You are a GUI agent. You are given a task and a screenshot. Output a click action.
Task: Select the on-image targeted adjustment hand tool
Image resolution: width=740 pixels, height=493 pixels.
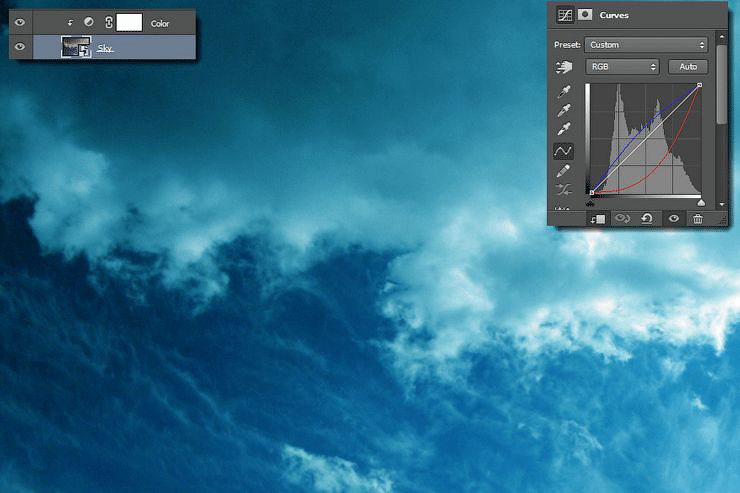[563, 67]
